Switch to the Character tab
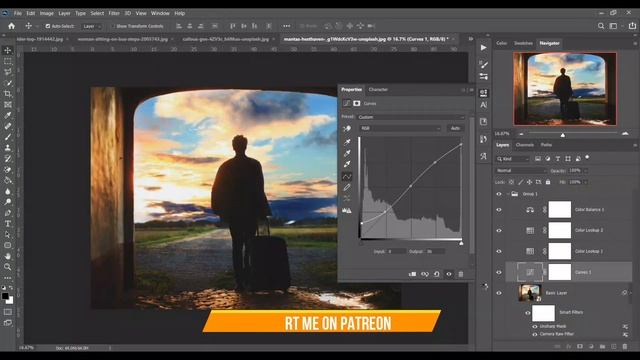 (378, 89)
